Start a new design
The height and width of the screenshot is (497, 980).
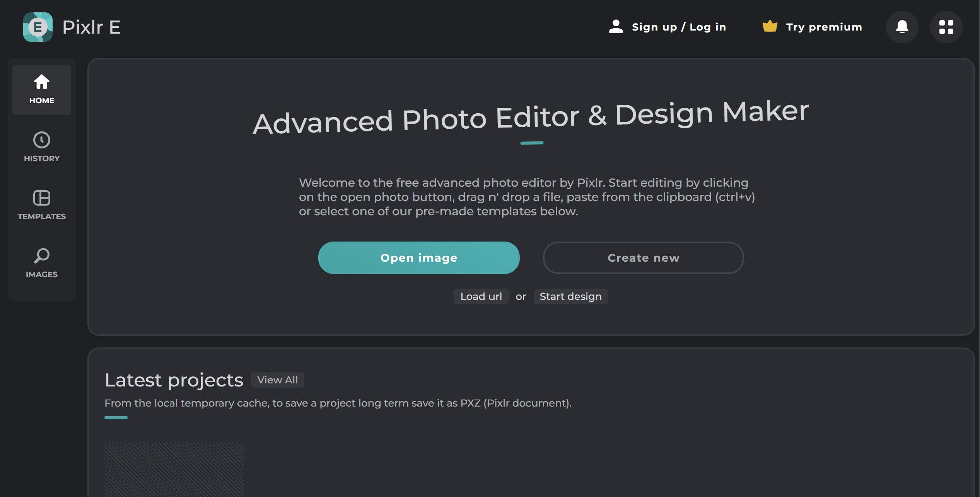[570, 296]
